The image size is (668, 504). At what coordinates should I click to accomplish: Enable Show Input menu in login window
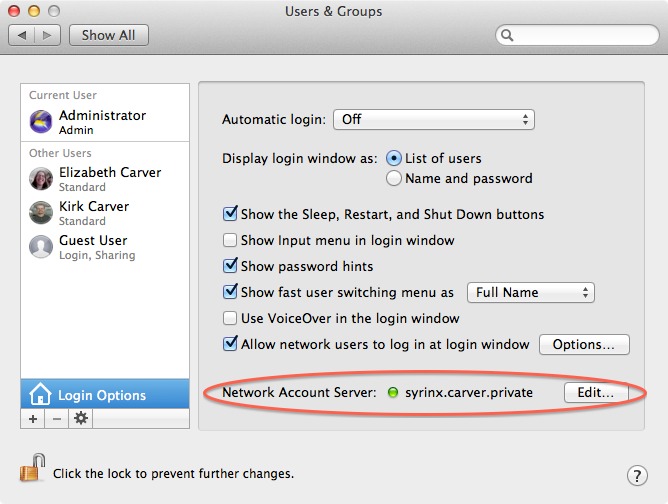click(230, 240)
